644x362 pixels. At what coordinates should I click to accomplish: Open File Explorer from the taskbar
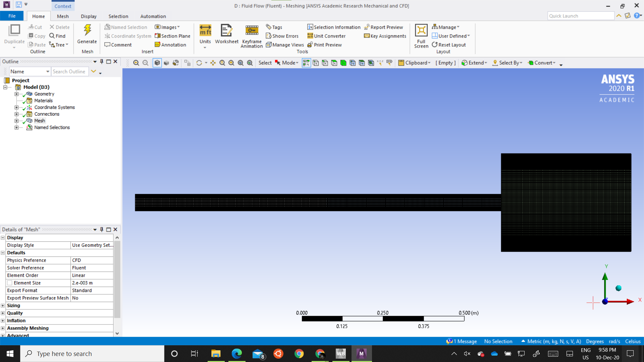[x=216, y=353]
